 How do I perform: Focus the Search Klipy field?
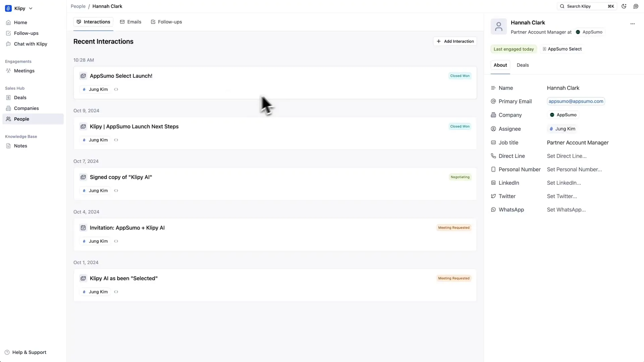587,6
